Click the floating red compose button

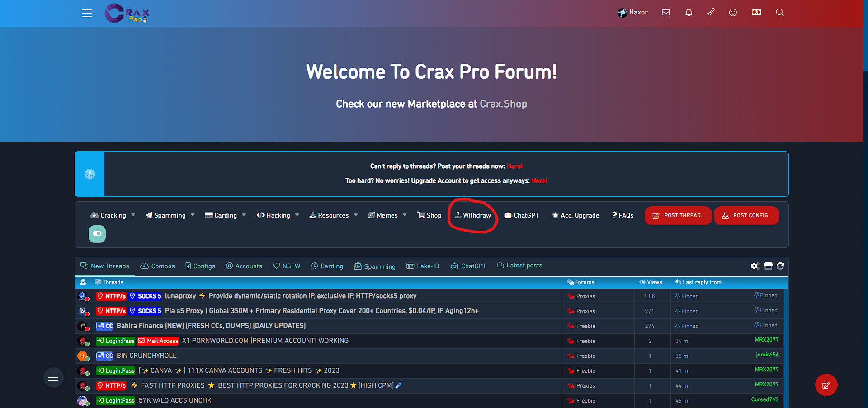(x=826, y=385)
